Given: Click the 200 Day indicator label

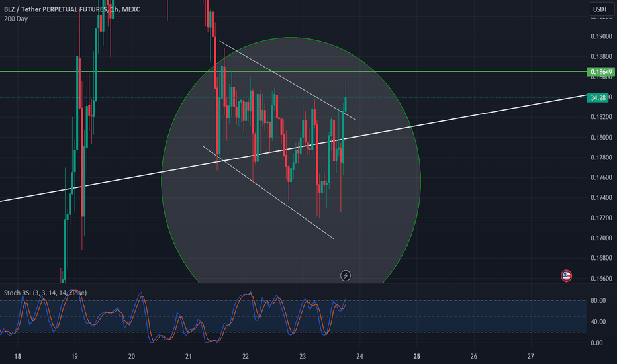Looking at the screenshot, I should click(16, 19).
